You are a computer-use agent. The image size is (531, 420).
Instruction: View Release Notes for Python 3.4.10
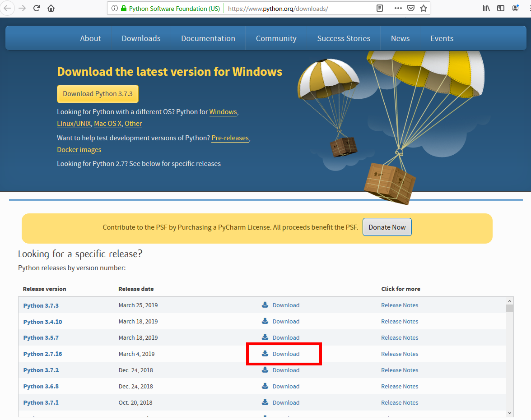tap(400, 321)
